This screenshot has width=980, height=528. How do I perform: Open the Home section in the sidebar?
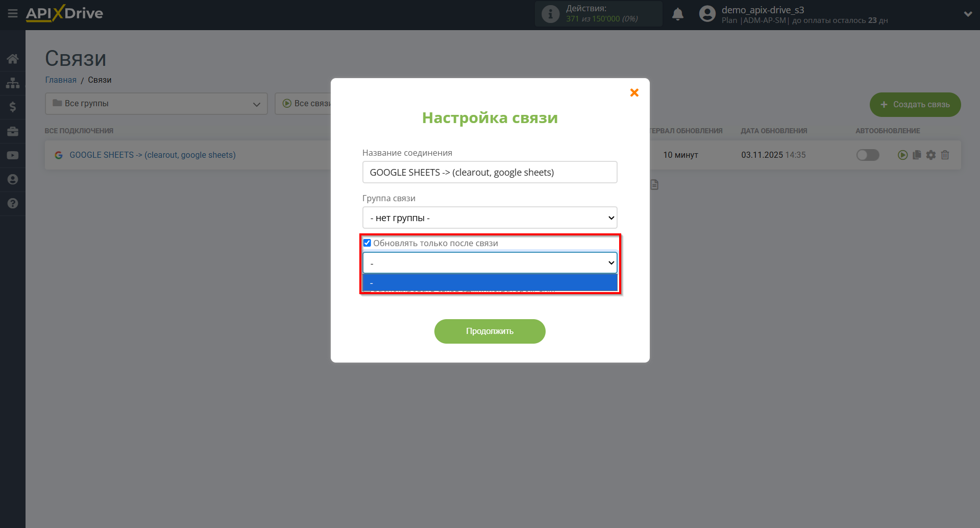coord(12,58)
